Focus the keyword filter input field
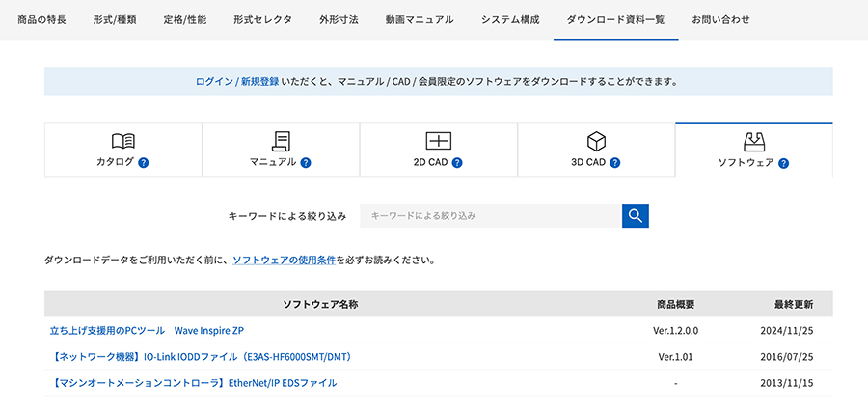868x412 pixels. [x=491, y=216]
